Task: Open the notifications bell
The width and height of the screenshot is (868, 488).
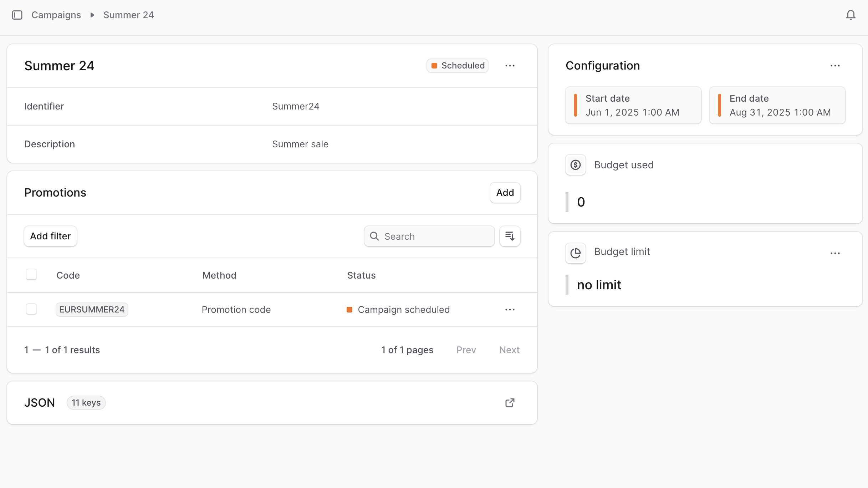Action: [851, 15]
